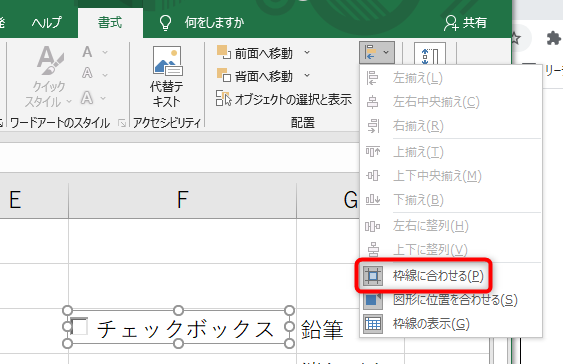Click the 何をしますか search box
563x364 pixels.
(214, 23)
